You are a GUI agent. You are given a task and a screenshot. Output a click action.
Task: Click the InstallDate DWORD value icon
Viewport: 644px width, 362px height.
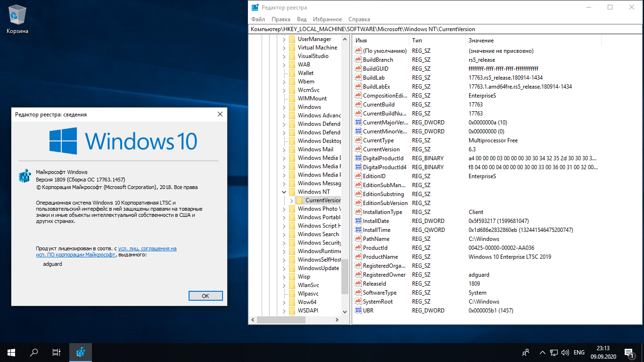click(358, 221)
